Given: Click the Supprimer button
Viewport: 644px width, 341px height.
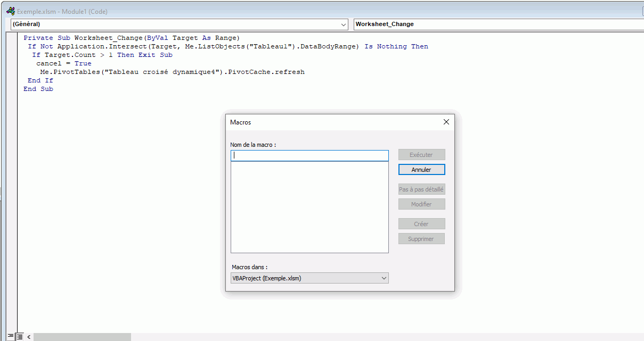Looking at the screenshot, I should click(421, 239).
